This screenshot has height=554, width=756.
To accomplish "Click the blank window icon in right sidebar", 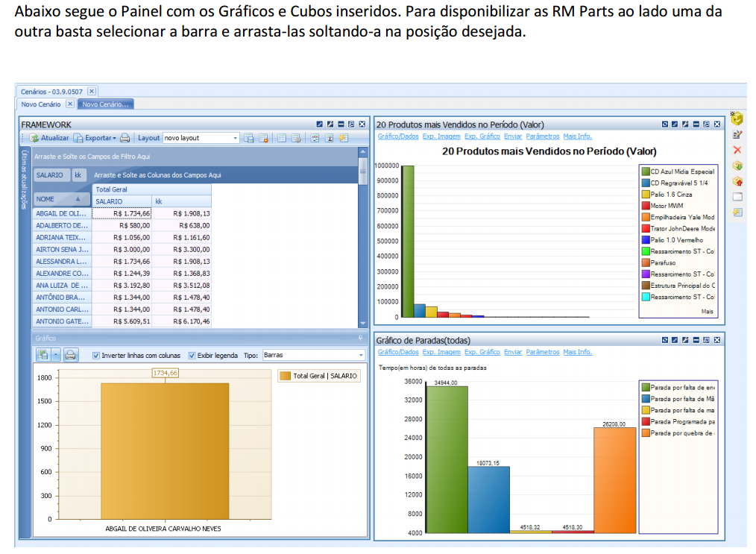I will tap(737, 197).
